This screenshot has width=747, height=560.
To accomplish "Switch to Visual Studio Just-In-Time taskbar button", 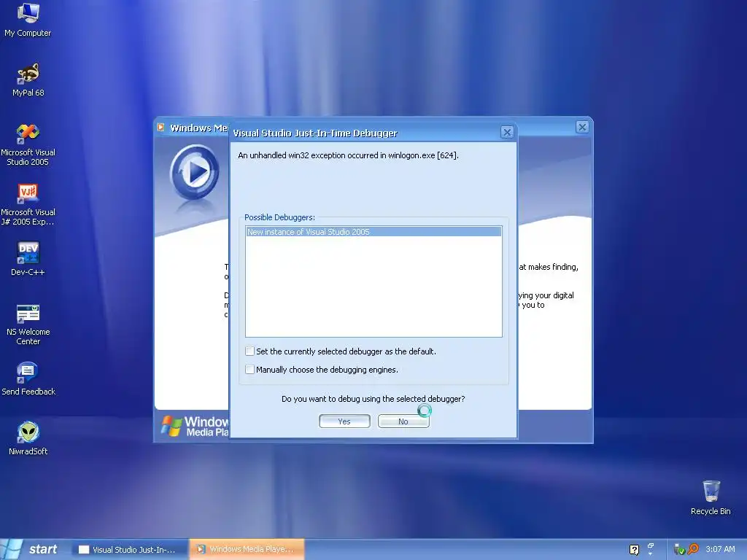I will pyautogui.click(x=130, y=550).
